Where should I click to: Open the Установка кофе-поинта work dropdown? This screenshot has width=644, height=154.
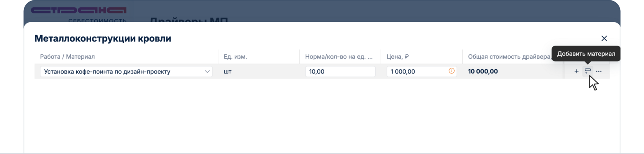click(123, 72)
